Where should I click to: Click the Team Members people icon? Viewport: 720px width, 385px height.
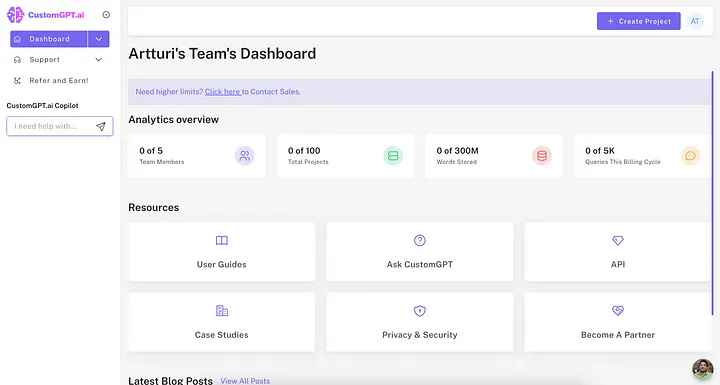[x=244, y=156]
